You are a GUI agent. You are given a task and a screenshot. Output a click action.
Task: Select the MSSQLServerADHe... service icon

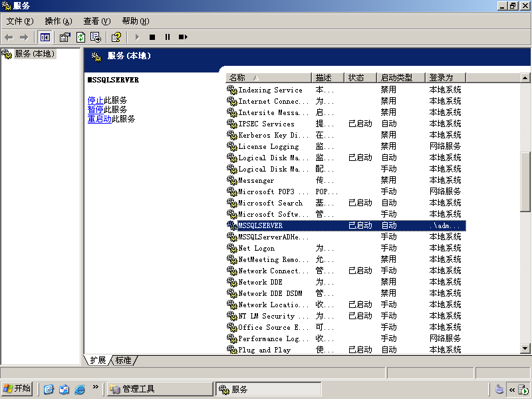(x=231, y=237)
